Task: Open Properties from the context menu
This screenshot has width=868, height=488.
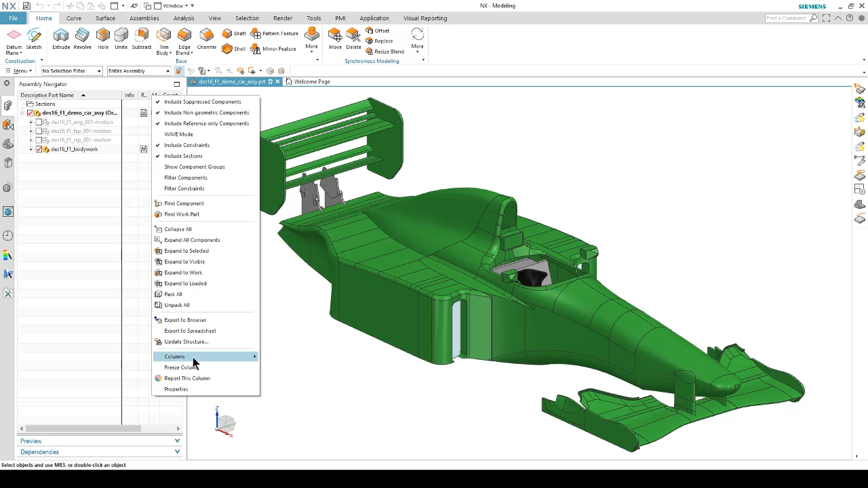Action: tap(176, 389)
